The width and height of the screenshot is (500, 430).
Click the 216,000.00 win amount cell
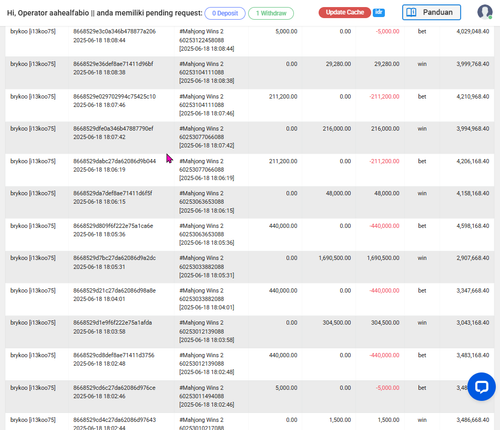(337, 129)
